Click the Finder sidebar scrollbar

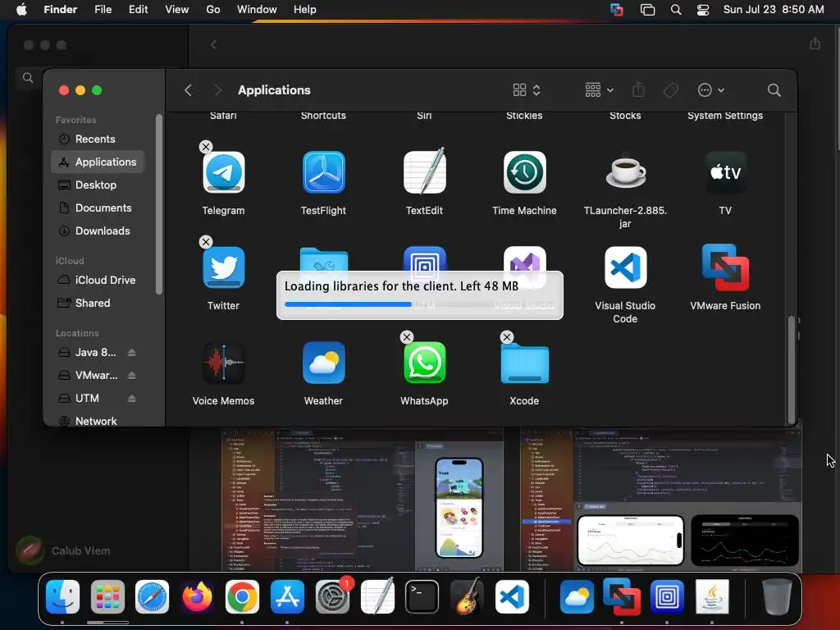coord(159,204)
